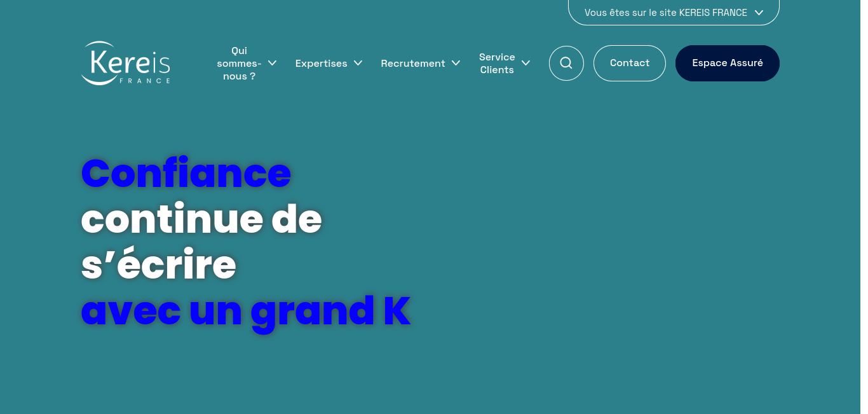Open the Service Clients menu
The height and width of the screenshot is (414, 868).
(497, 63)
